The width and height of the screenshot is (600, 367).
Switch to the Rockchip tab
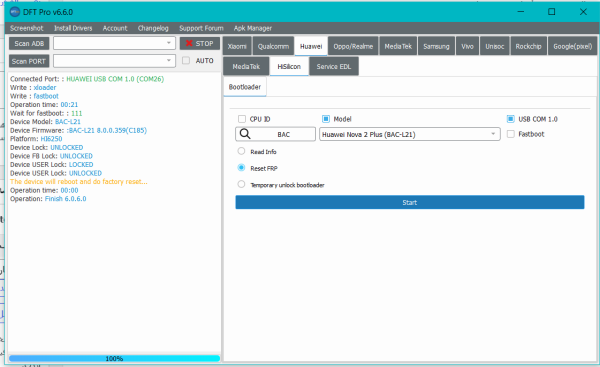coord(528,46)
